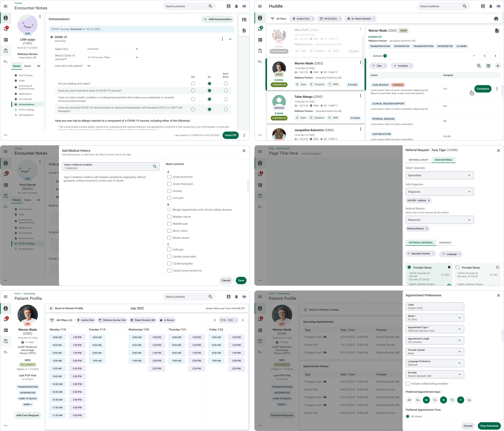Viewport: 504px width, 431px height.
Task: Click the search icon in medical condition field
Action: point(155,167)
